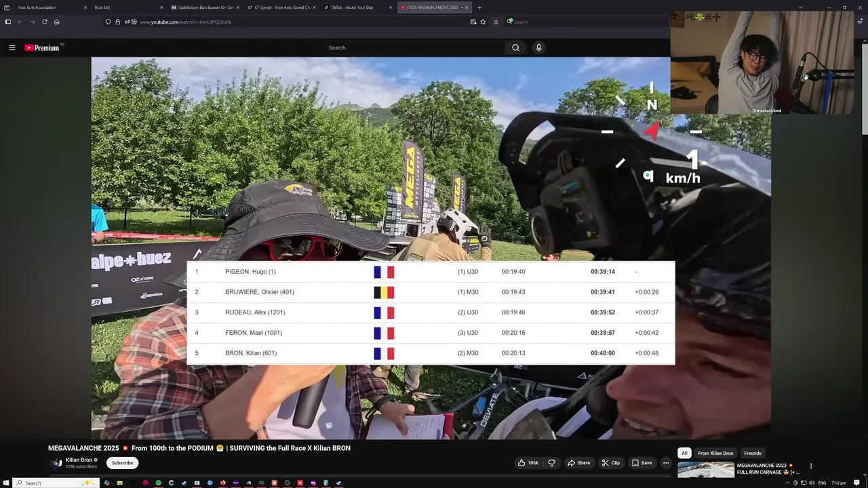
Task: Click the Share button
Action: 578,463
